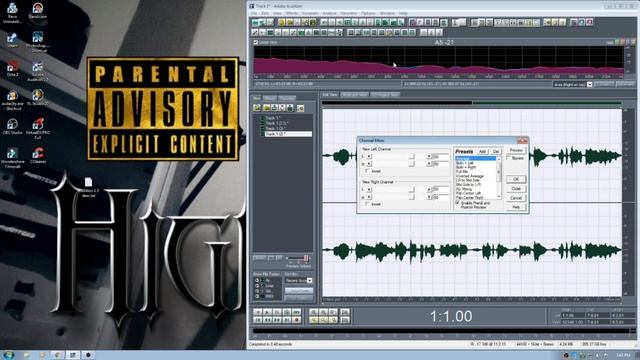Click the Stop transport button
The height and width of the screenshot is (360, 640).
(x=258, y=312)
